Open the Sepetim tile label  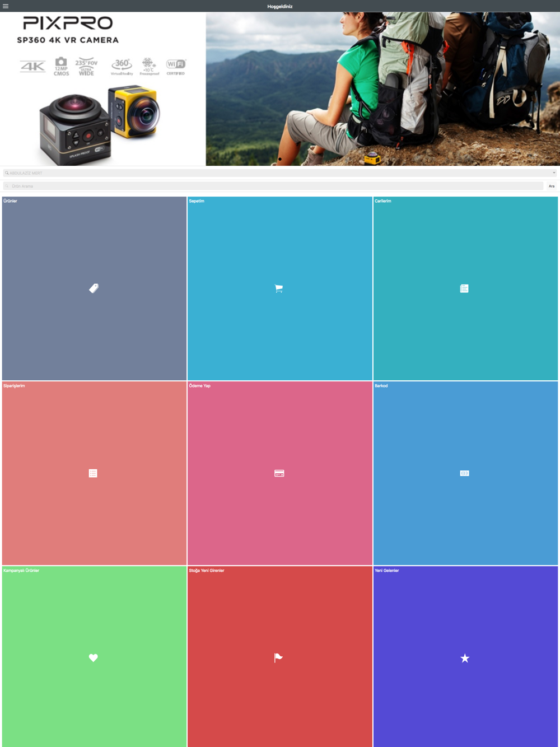click(197, 201)
